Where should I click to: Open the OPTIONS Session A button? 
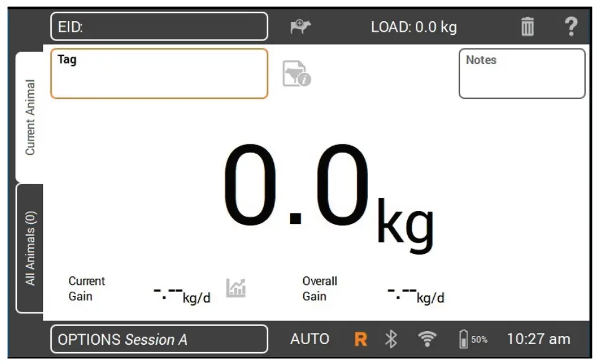click(159, 339)
